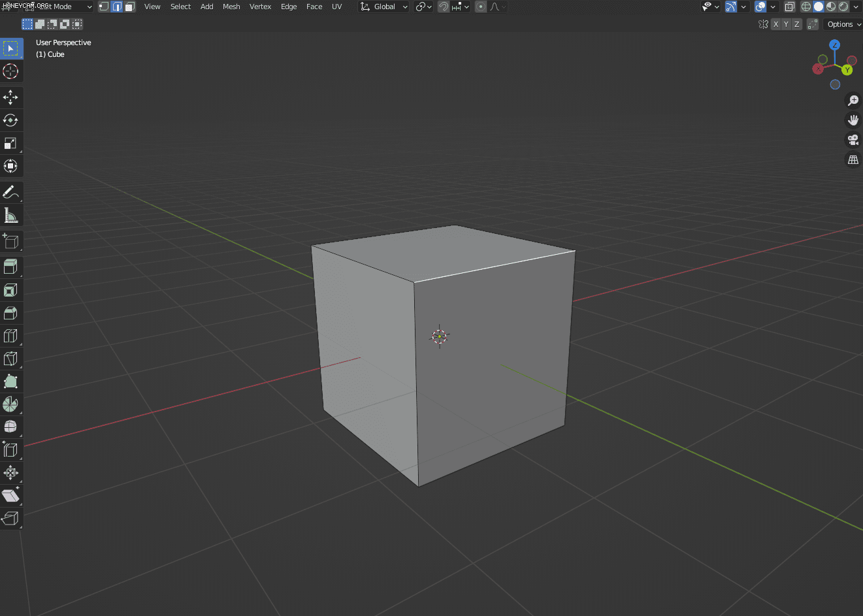Open snapping settings dropdown

pos(461,7)
